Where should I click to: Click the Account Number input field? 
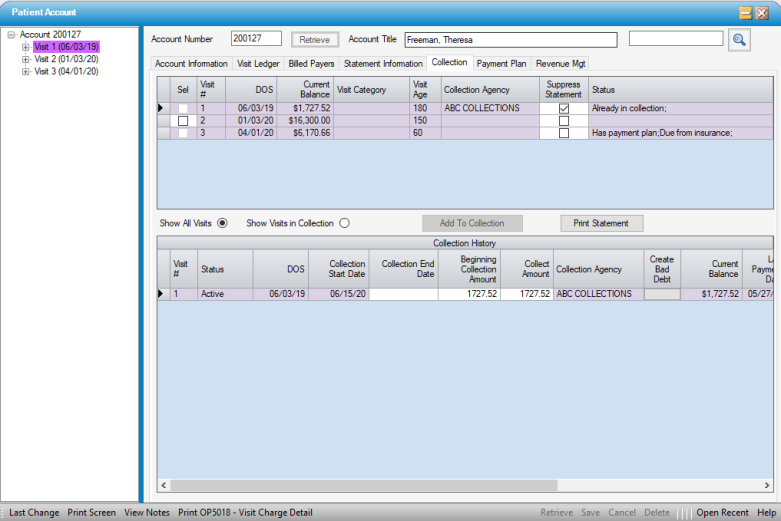pos(256,39)
